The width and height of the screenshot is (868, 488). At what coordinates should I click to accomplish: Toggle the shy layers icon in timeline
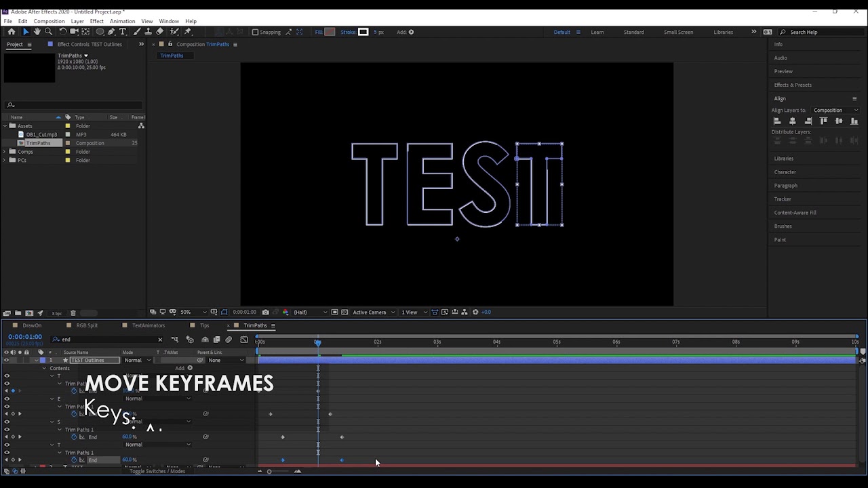pyautogui.click(x=205, y=340)
